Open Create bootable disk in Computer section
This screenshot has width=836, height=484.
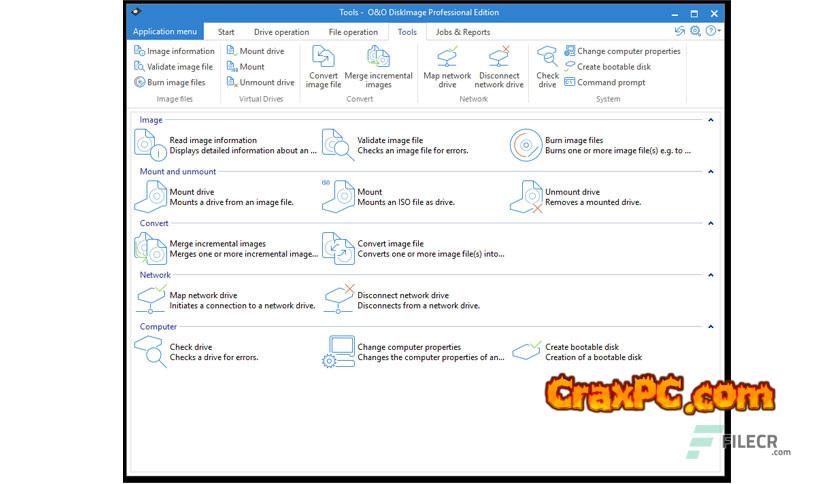(x=577, y=352)
